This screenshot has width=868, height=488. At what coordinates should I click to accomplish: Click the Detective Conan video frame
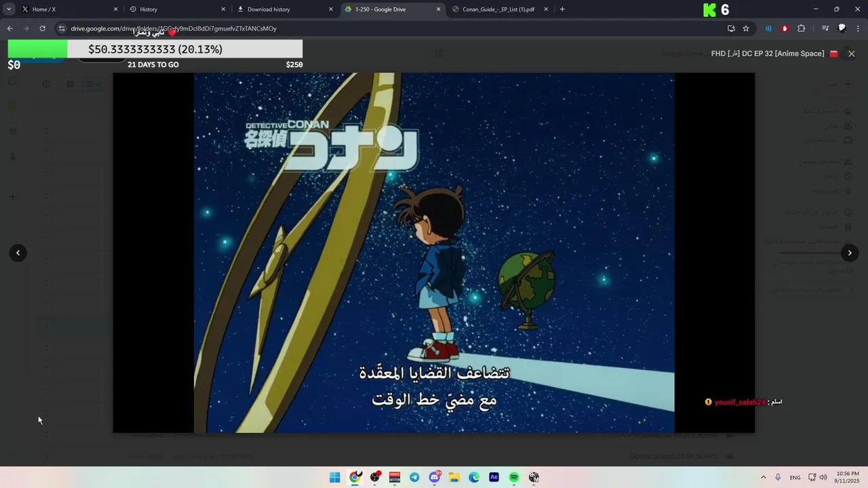434,253
